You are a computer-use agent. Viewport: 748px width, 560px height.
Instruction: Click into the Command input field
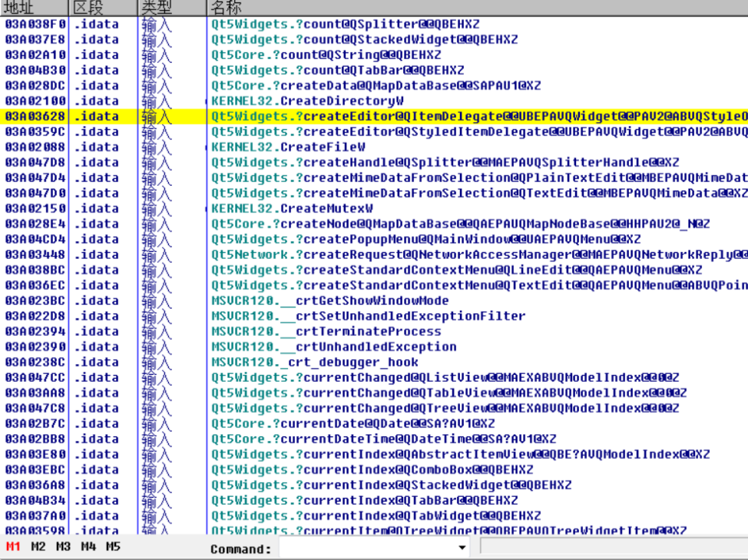coord(368,548)
